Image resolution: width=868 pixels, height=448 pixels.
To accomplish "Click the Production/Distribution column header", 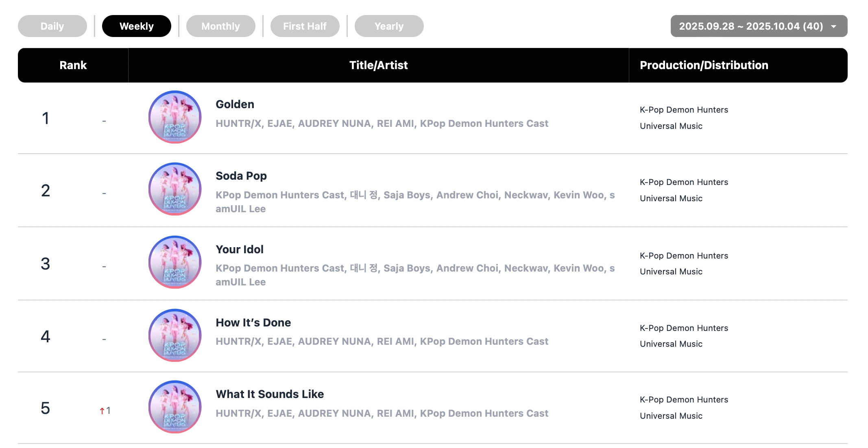I will 704,65.
